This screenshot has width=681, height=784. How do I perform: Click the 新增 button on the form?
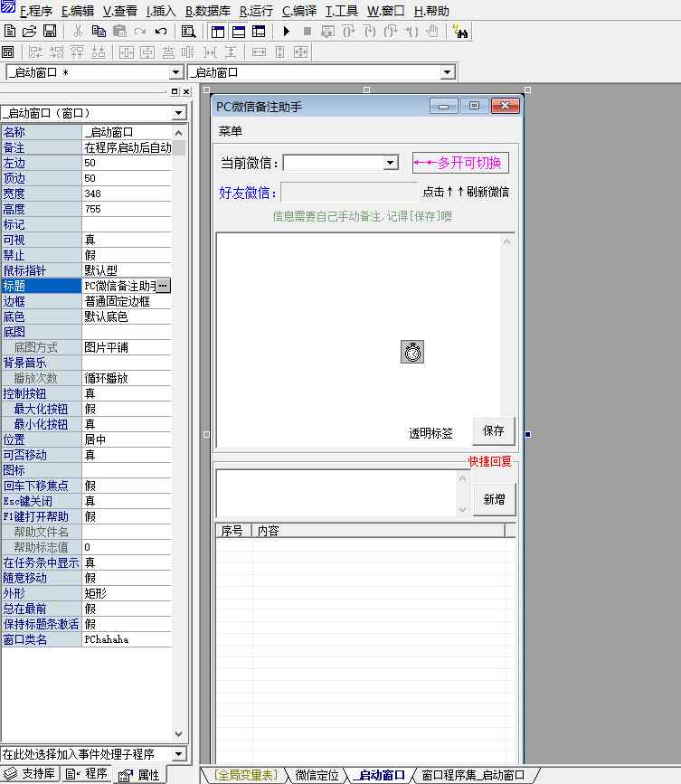point(494,499)
